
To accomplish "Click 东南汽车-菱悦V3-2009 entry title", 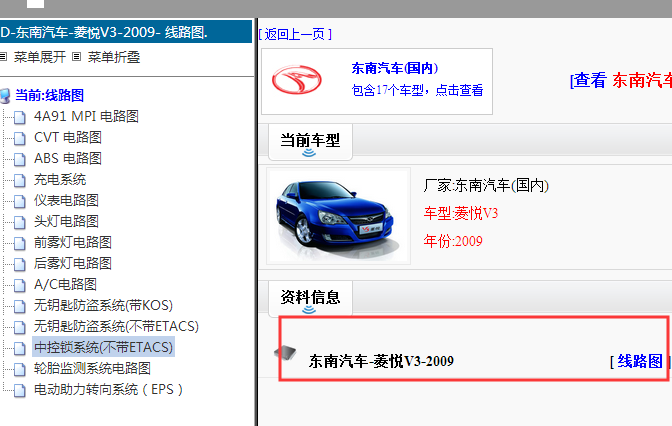I will pyautogui.click(x=381, y=361).
